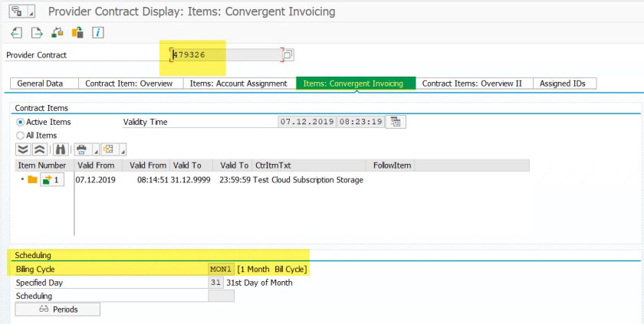This screenshot has width=644, height=324.
Task: Click the green and orange display/change toggle icon
Action: coord(57,32)
